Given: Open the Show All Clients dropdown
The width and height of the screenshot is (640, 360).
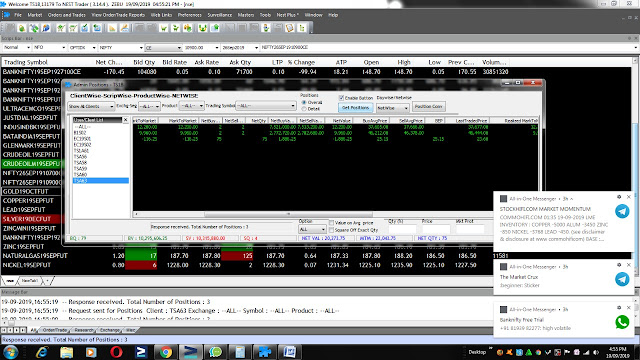Looking at the screenshot, I should coord(91,107).
